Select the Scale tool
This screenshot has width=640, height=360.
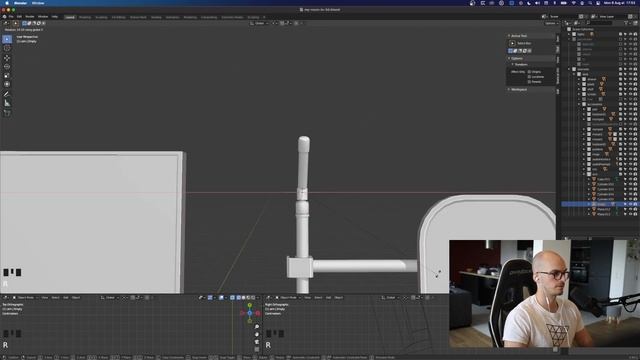[7, 76]
